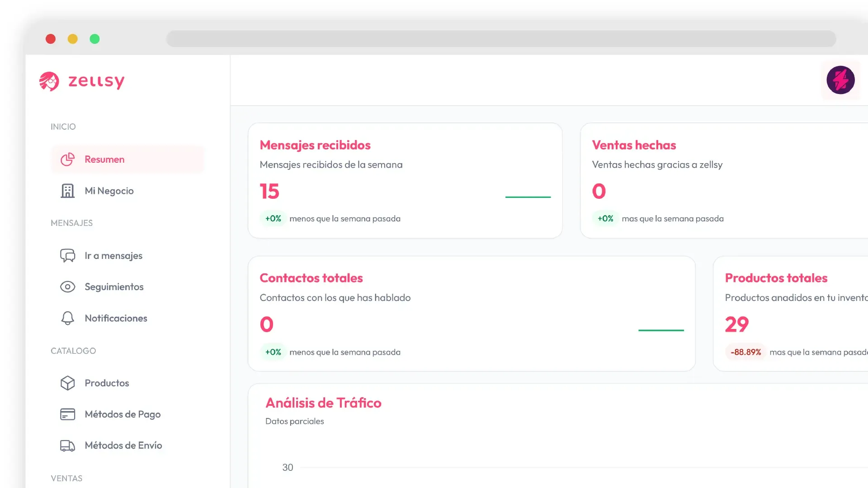Select the Seguimientos eye icon

click(x=67, y=286)
